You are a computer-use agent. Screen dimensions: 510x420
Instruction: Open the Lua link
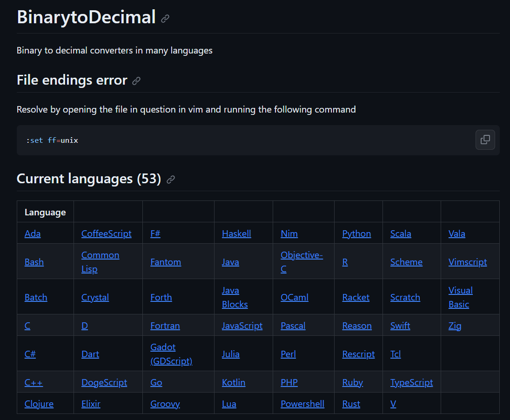click(x=229, y=404)
